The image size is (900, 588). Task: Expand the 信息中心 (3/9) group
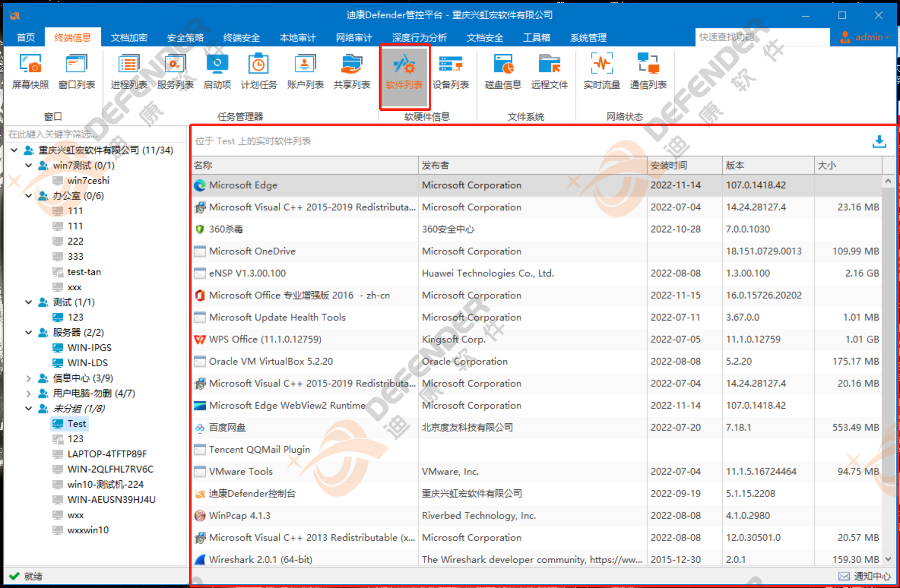coord(28,378)
